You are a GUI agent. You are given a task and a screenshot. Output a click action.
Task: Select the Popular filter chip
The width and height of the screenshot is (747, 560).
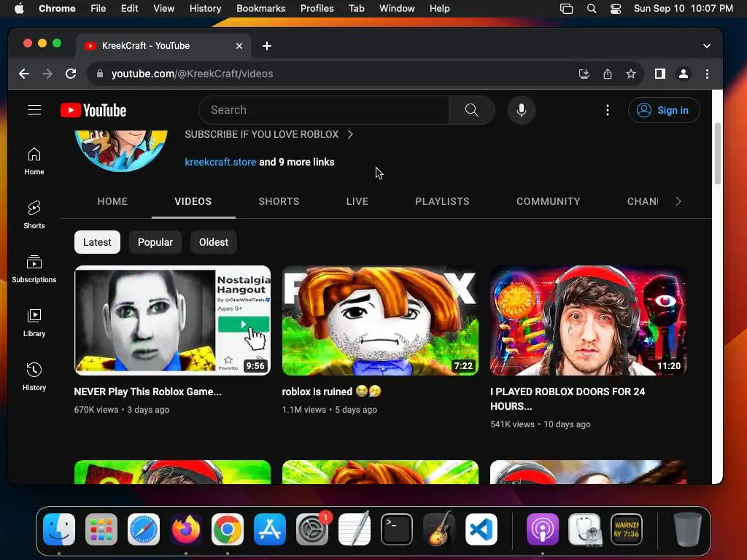click(x=155, y=242)
